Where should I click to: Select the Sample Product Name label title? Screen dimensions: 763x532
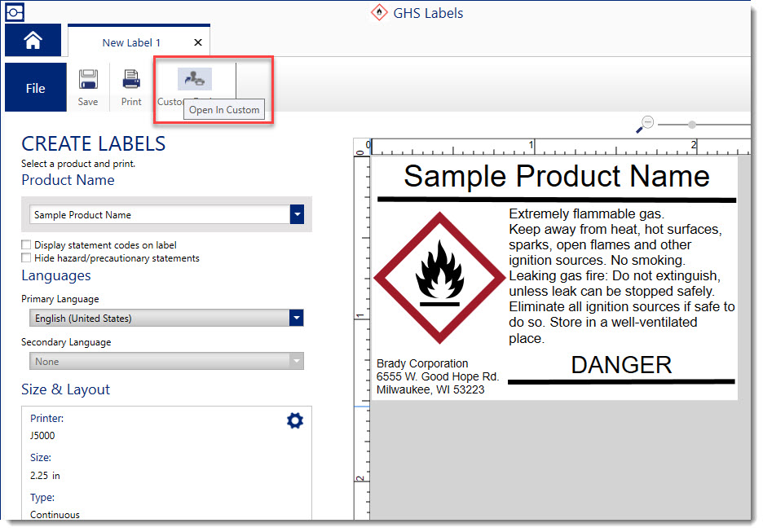(556, 176)
